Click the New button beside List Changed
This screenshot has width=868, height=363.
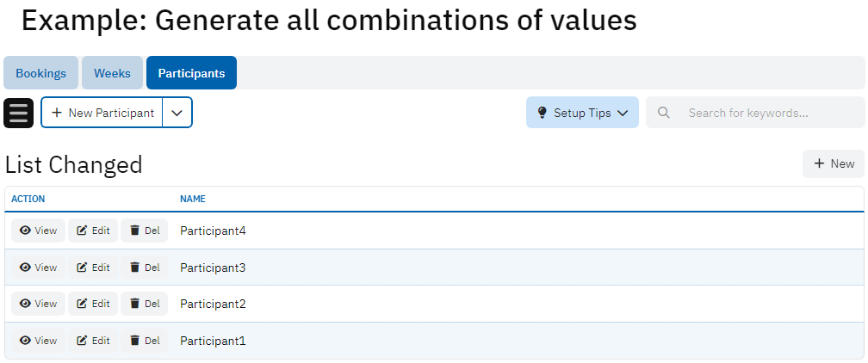[834, 163]
